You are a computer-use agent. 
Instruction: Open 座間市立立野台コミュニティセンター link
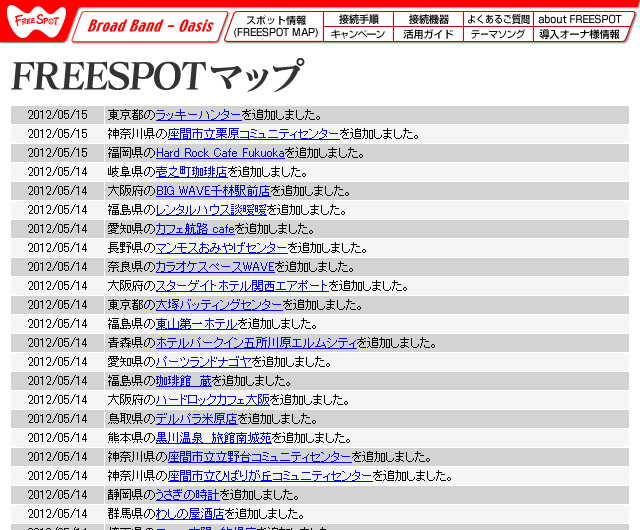[x=260, y=457]
